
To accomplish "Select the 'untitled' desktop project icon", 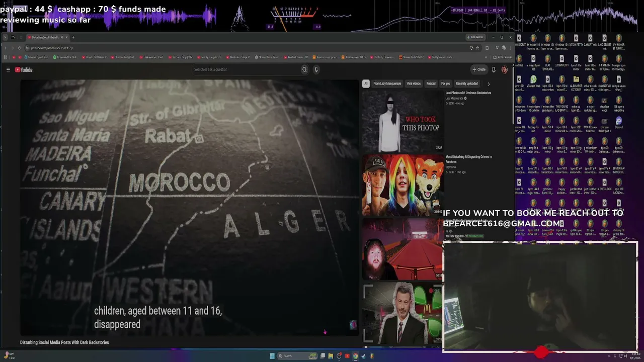I will point(519,61).
